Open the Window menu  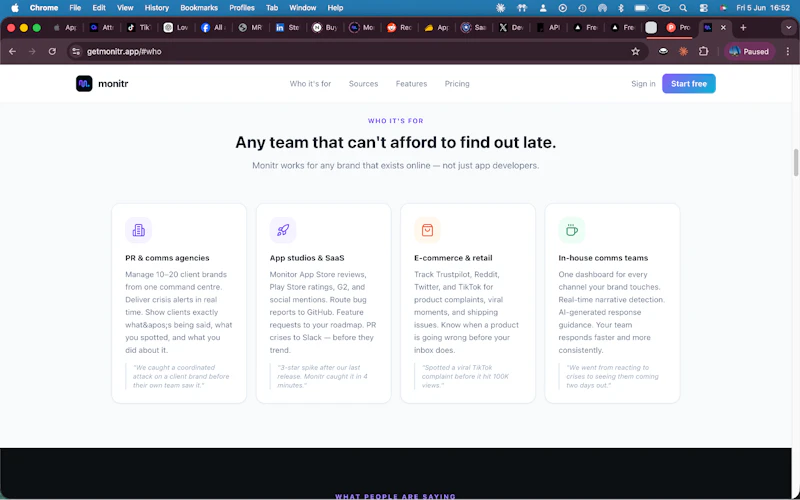[x=303, y=8]
